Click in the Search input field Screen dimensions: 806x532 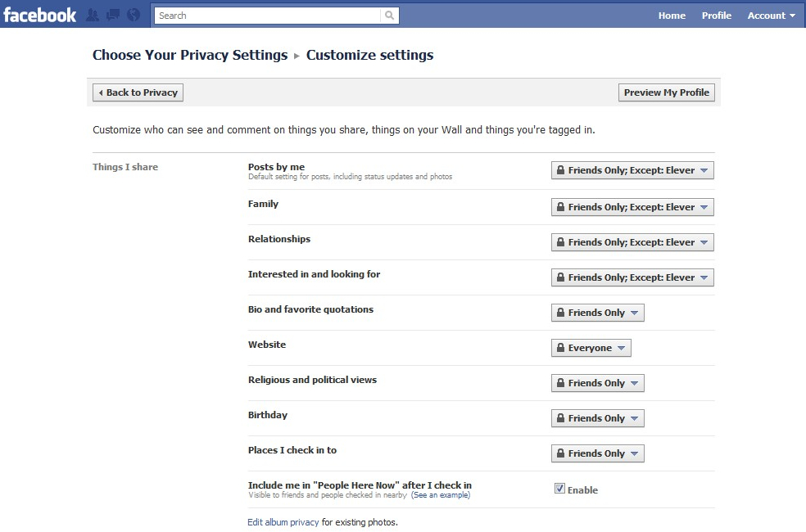[266, 16]
